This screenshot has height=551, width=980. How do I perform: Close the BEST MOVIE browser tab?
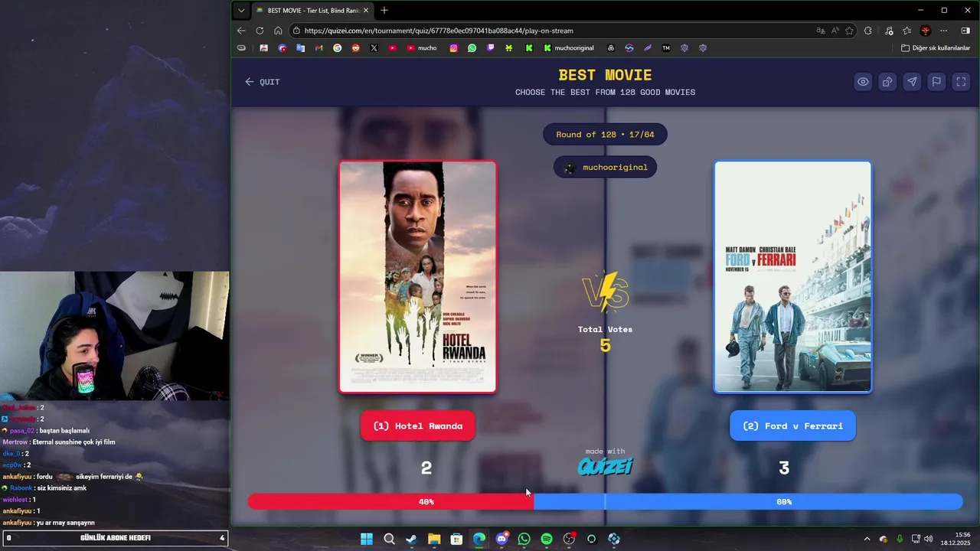366,11
